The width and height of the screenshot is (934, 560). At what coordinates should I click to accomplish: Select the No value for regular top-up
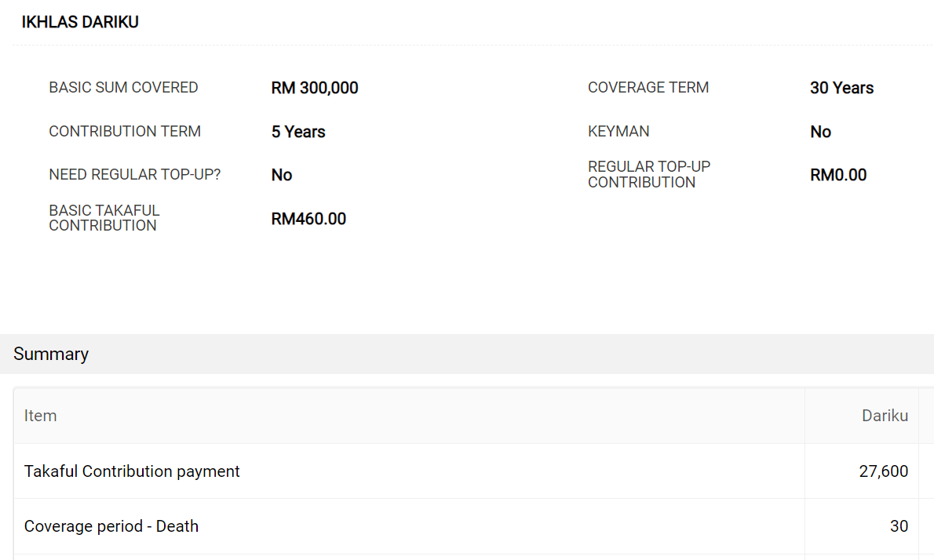(x=282, y=175)
